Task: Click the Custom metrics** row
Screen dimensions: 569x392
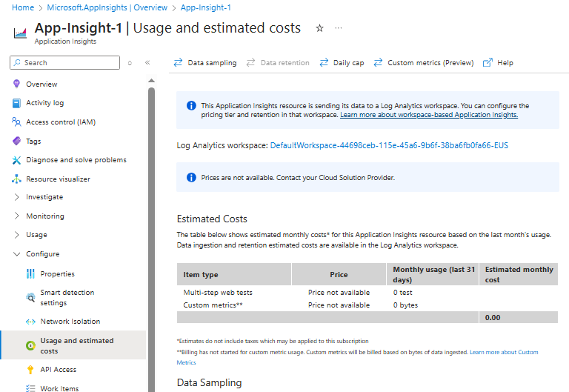Action: point(367,305)
